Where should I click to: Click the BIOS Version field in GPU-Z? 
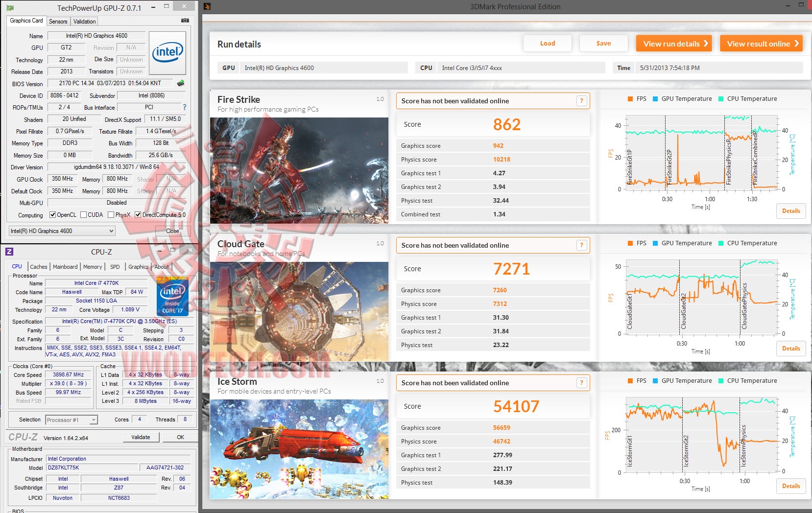[110, 83]
